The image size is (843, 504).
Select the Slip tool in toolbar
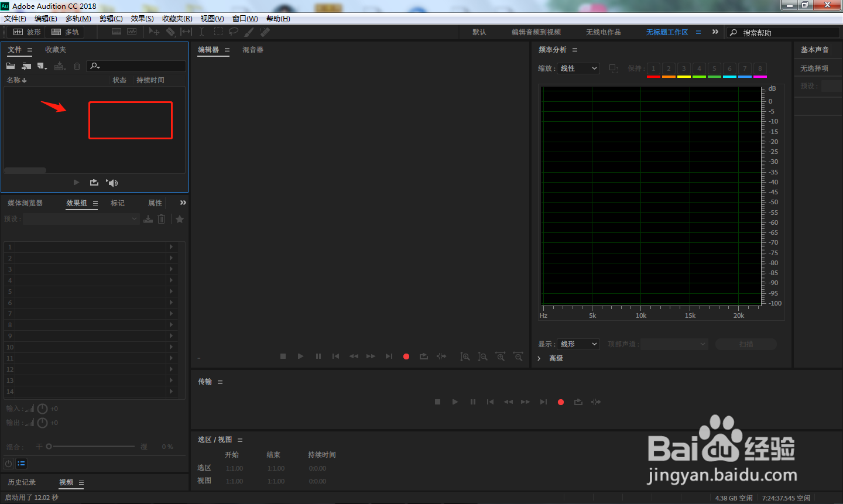click(186, 32)
